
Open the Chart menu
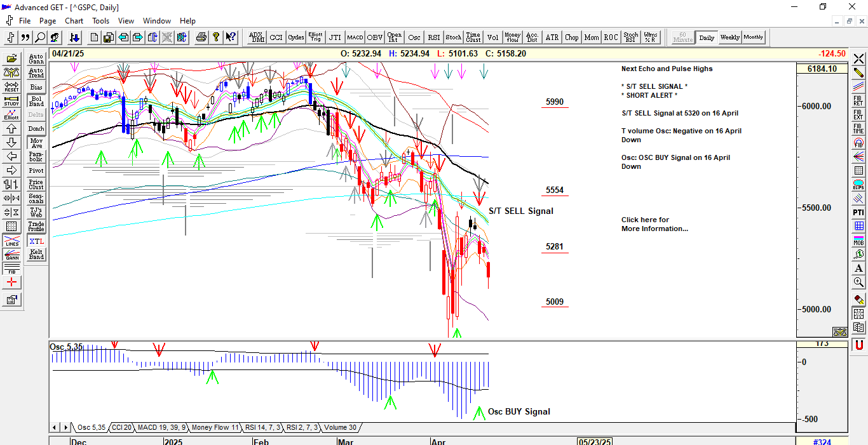pyautogui.click(x=74, y=21)
